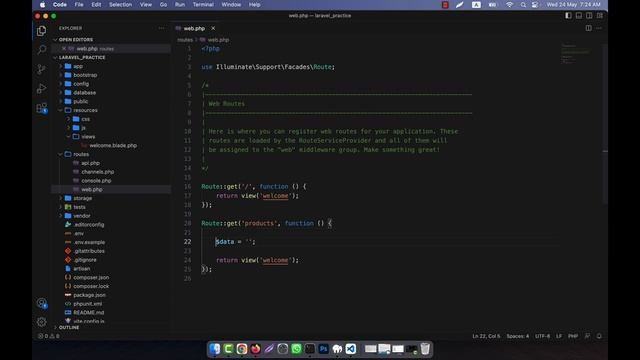Click UTF-8 encoding in status bar
This screenshot has height=360, width=640.
tap(542, 336)
